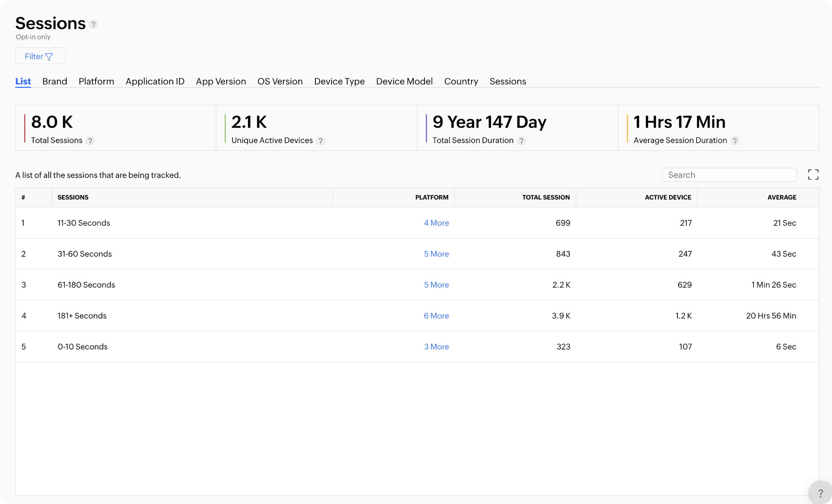The width and height of the screenshot is (832, 504).
Task: Switch to the Brand tab
Action: click(x=55, y=82)
